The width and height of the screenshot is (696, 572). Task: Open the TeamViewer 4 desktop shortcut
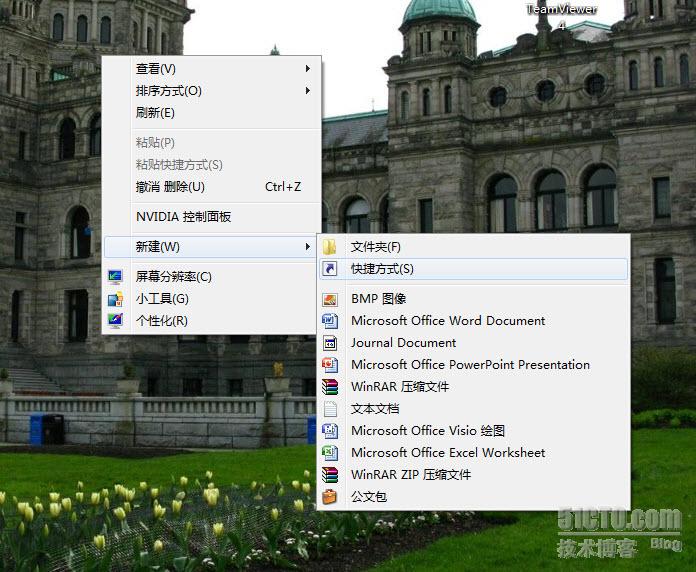561,16
